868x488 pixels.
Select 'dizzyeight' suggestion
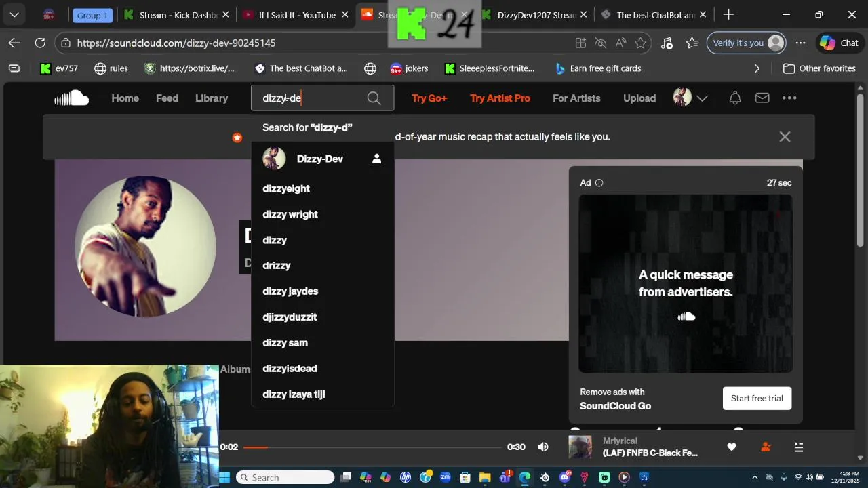pos(323,188)
